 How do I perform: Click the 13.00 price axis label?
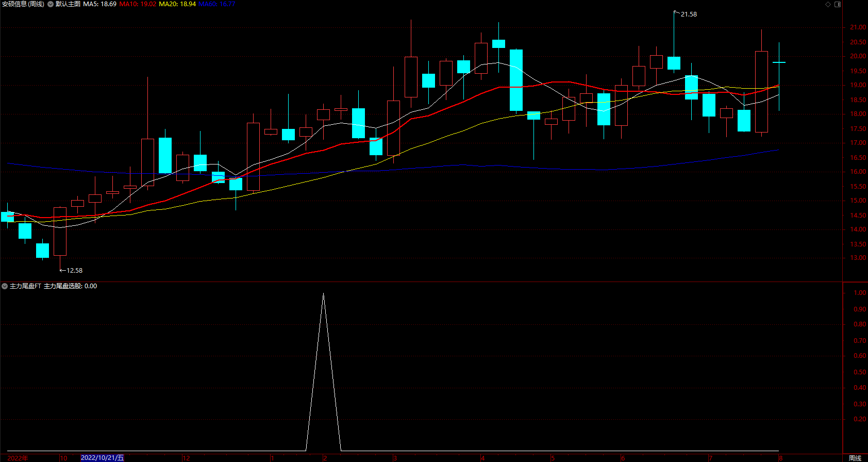coord(858,258)
